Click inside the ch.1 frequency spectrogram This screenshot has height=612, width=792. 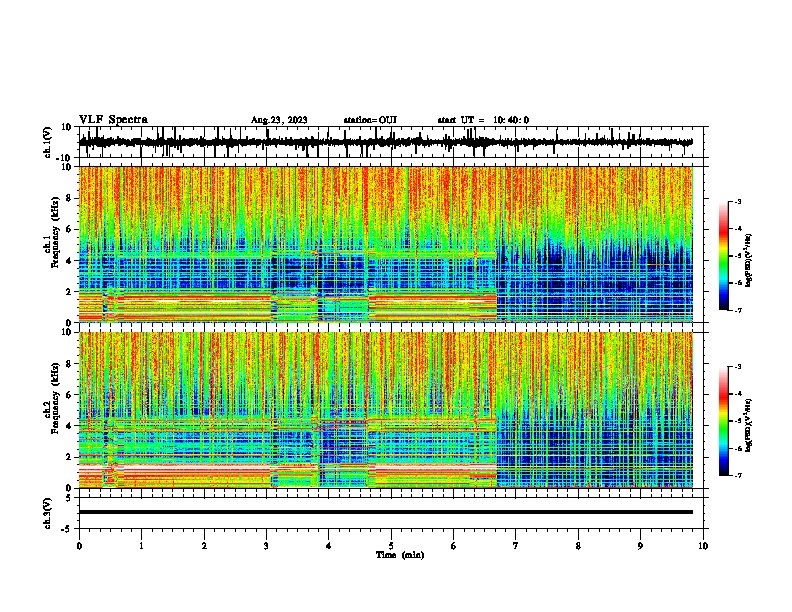tap(386, 244)
